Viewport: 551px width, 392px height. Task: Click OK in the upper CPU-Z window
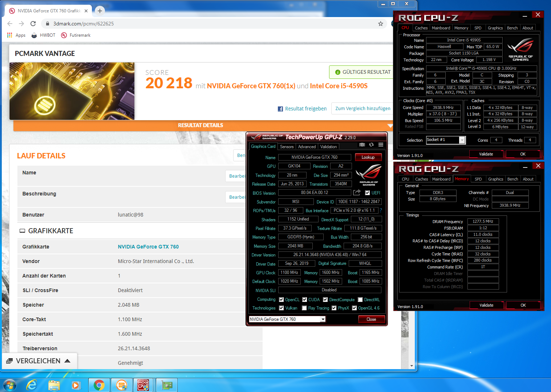pyautogui.click(x=523, y=154)
